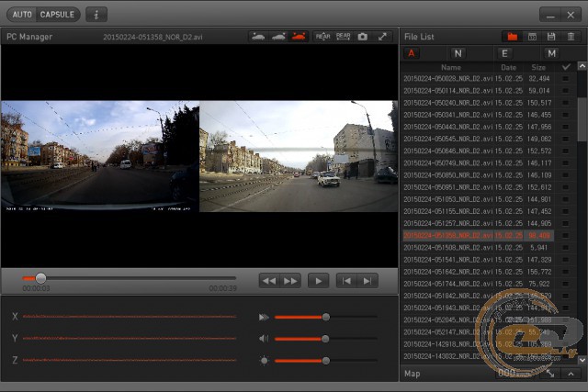Tick checkbox for 20150224-051053_NOR_D2.avi

[x=565, y=199]
